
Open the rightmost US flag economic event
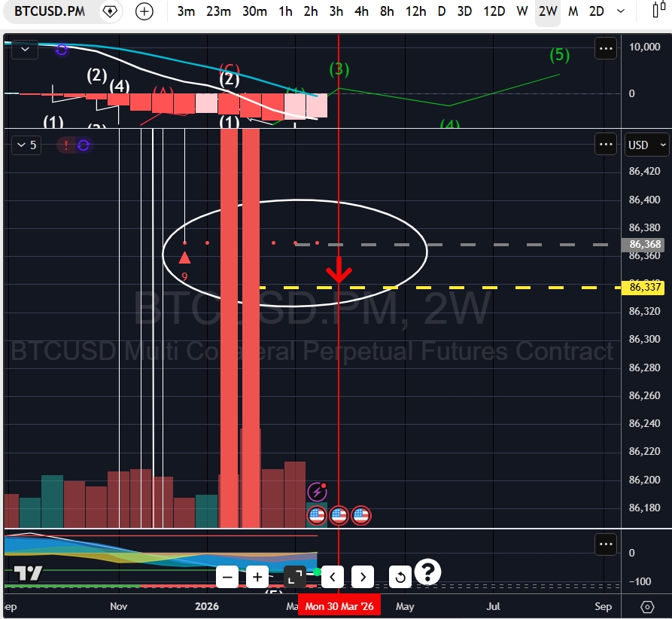(361, 515)
